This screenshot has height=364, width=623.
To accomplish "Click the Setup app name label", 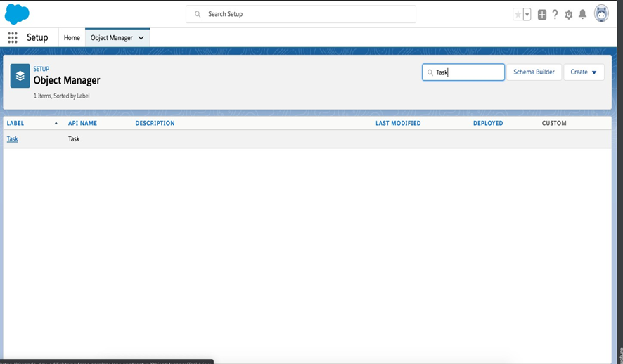I will click(x=37, y=38).
